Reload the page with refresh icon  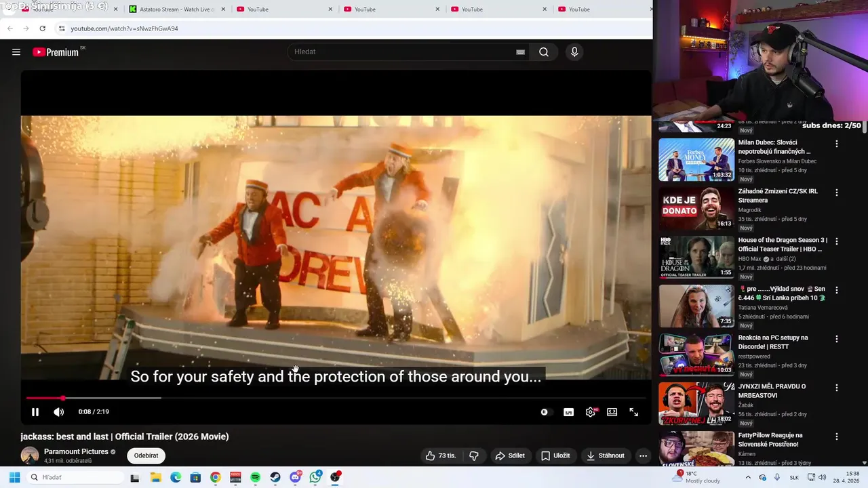click(42, 28)
